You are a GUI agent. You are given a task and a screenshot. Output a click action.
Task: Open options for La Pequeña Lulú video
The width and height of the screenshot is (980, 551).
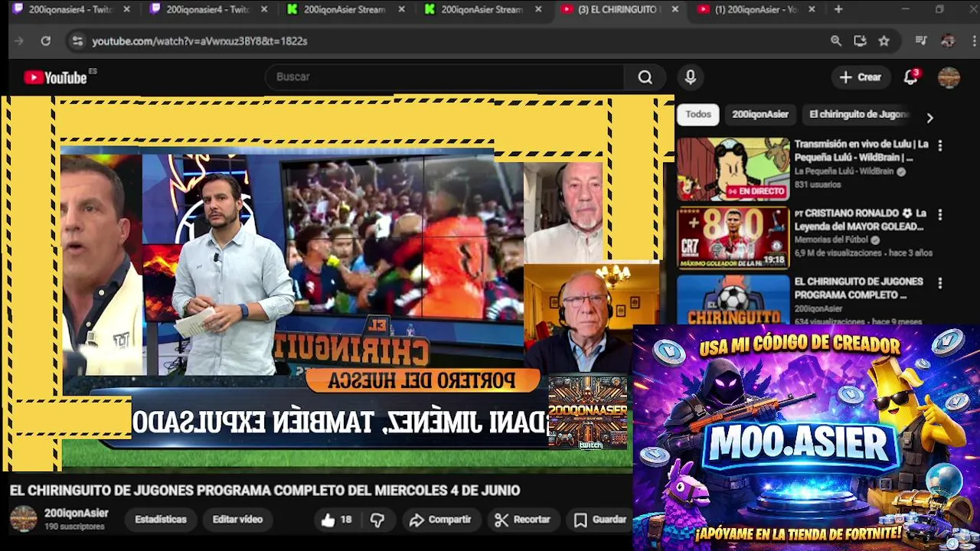coord(940,145)
